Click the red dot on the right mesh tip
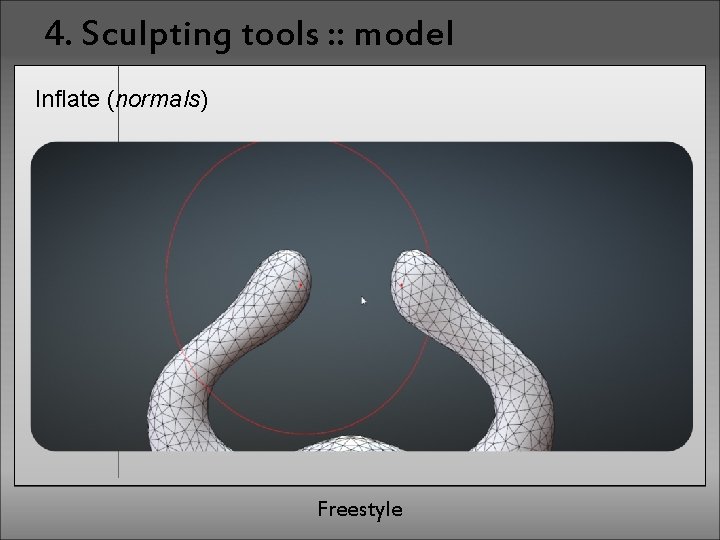 (x=401, y=285)
